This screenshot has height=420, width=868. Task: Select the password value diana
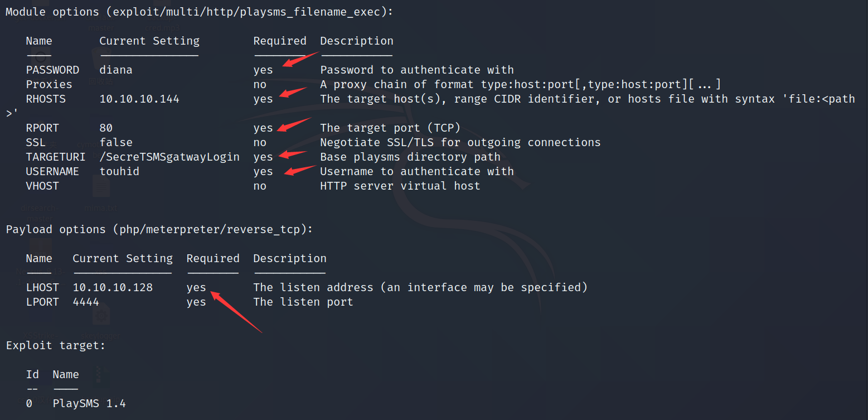pyautogui.click(x=116, y=70)
